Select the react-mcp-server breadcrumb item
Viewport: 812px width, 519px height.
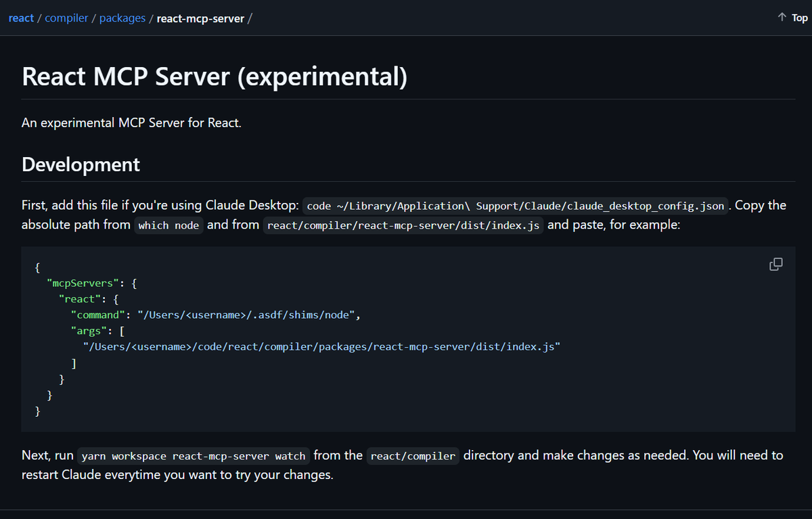tap(200, 18)
